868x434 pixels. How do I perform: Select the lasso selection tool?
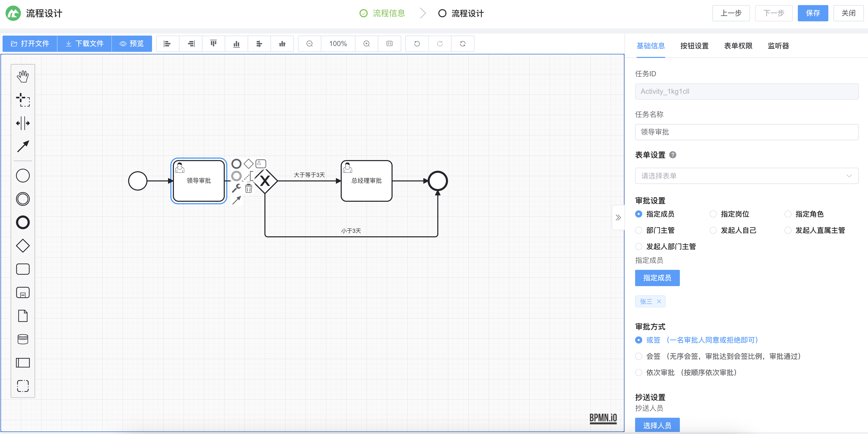point(23,100)
